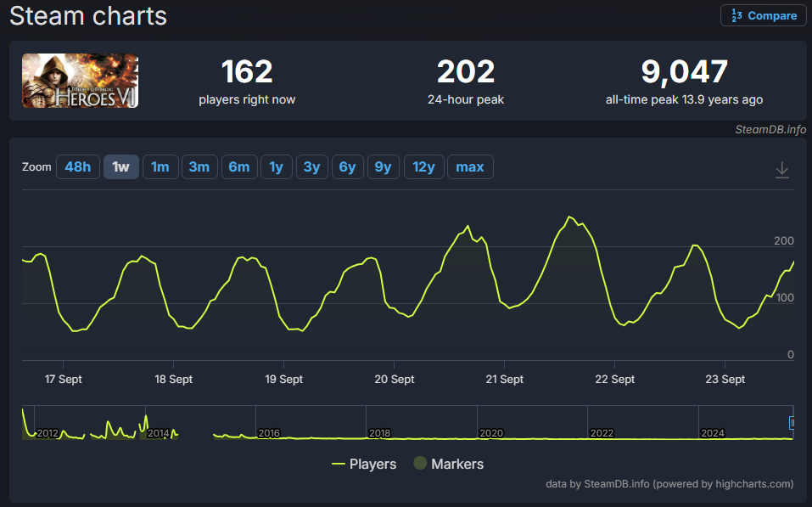Click the 'Steam charts' heading
This screenshot has height=507, width=812.
tap(88, 16)
